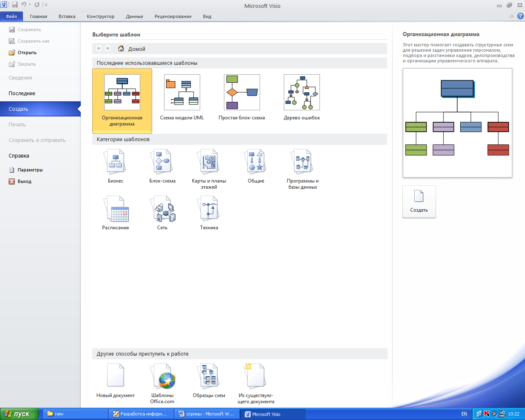Create Из существующего документа
The image size is (525, 420).
[x=256, y=383]
